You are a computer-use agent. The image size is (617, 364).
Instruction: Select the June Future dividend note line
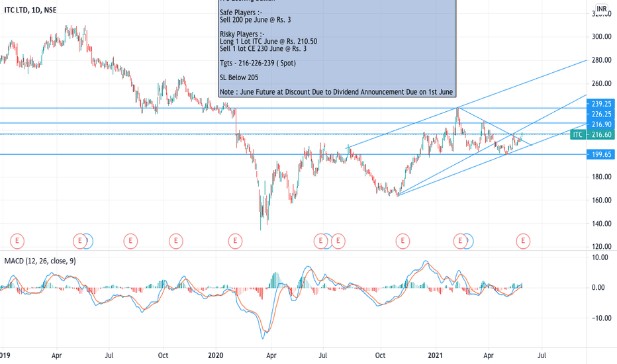336,92
